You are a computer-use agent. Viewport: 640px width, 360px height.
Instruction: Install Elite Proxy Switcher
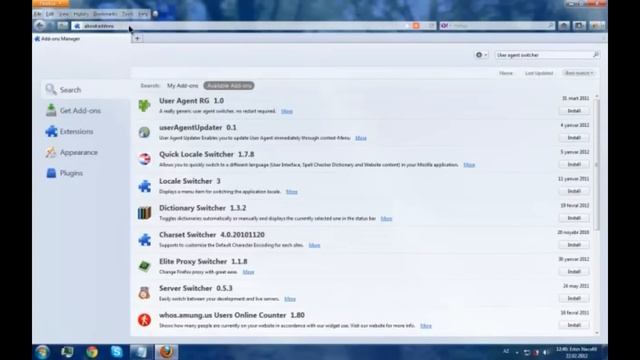[x=574, y=271]
